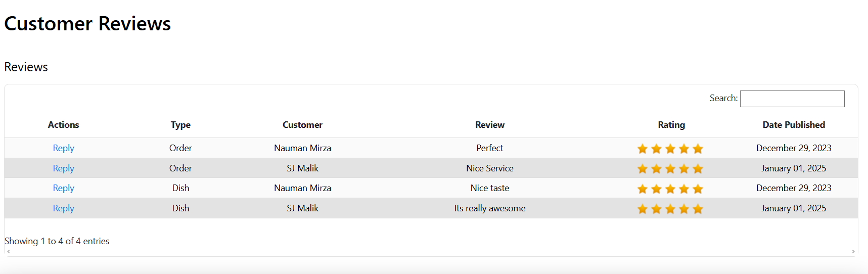Click Reply for Nauman Mirza's Dish review
This screenshot has width=868, height=274.
[63, 188]
